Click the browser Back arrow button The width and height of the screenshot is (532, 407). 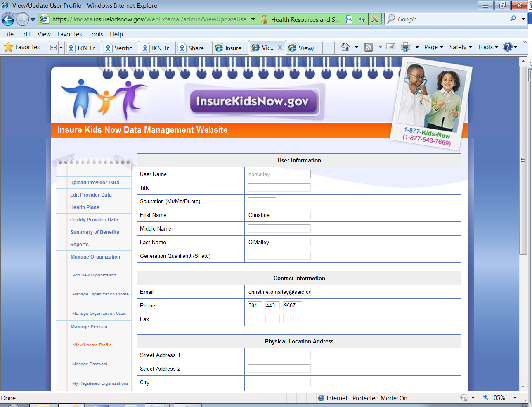8,19
